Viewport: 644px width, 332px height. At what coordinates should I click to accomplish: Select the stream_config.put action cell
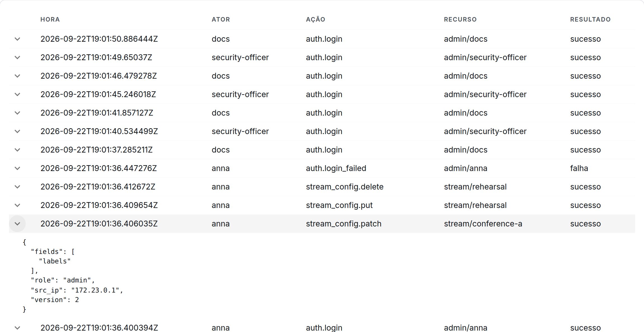(x=339, y=205)
